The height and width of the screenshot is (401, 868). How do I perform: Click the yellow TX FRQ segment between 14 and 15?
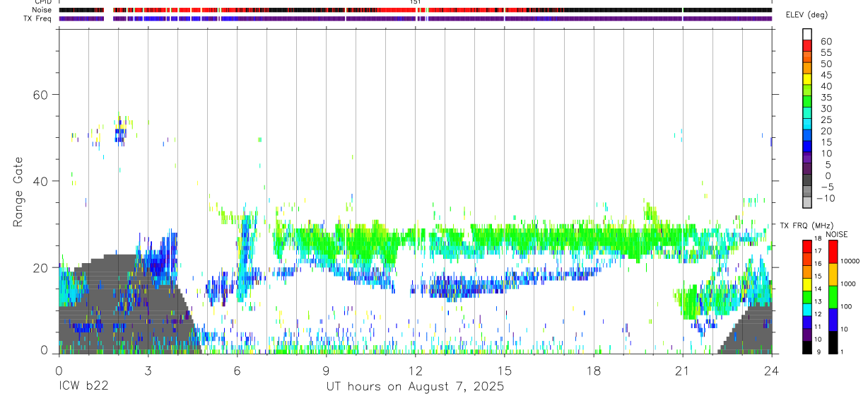click(807, 284)
